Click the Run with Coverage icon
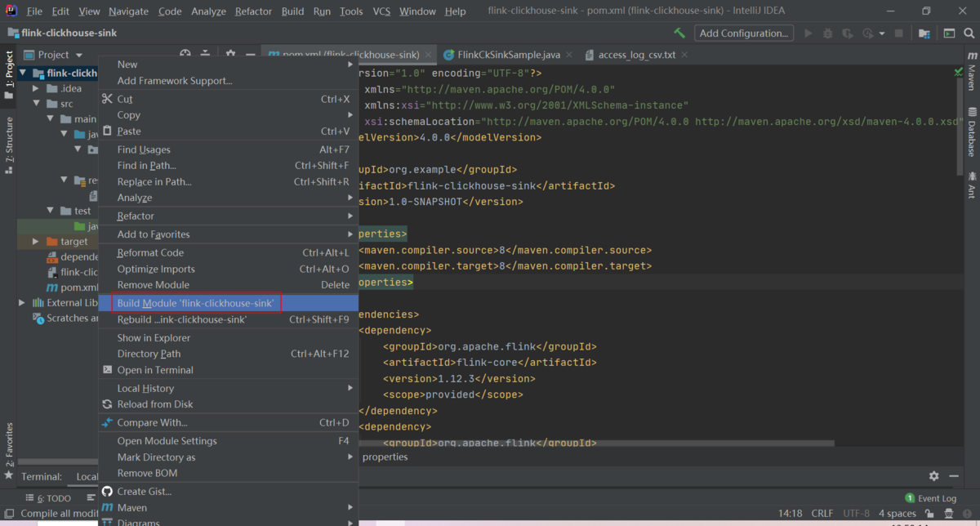Screen dimensions: 980x526 point(848,33)
